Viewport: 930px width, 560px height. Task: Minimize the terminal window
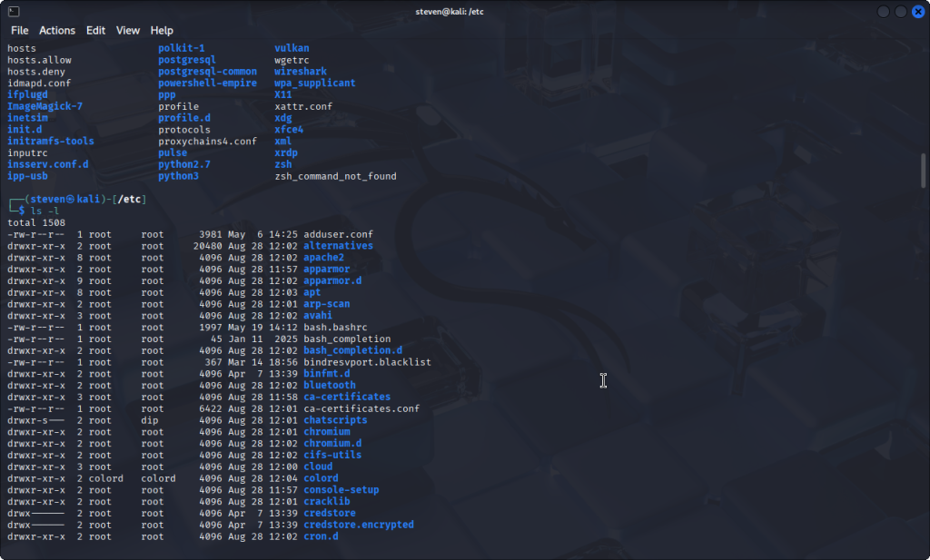tap(883, 11)
